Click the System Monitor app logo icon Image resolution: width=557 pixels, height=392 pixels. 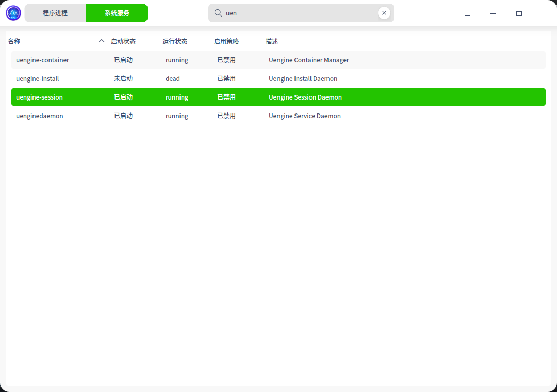pyautogui.click(x=13, y=13)
